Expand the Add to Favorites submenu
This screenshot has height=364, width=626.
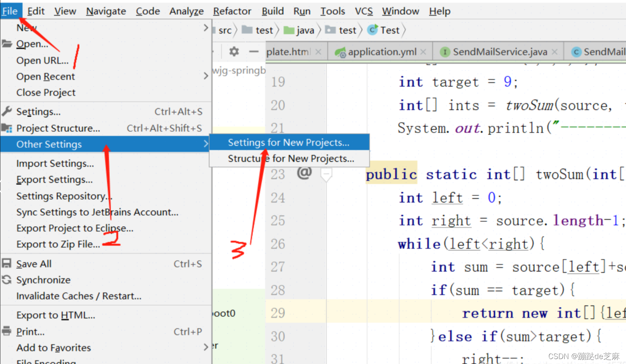(206, 347)
